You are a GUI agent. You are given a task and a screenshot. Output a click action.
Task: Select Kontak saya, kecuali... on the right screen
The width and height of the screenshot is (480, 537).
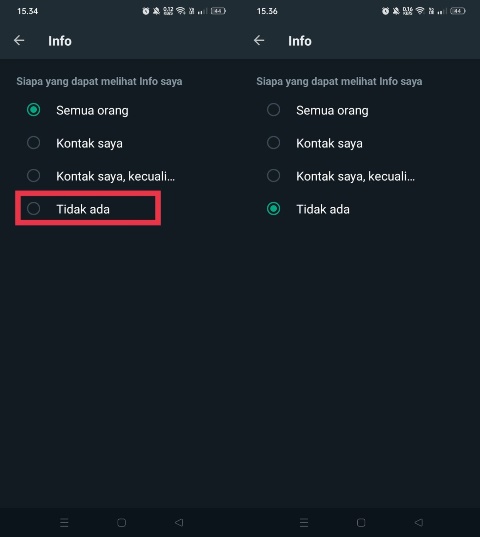(274, 176)
